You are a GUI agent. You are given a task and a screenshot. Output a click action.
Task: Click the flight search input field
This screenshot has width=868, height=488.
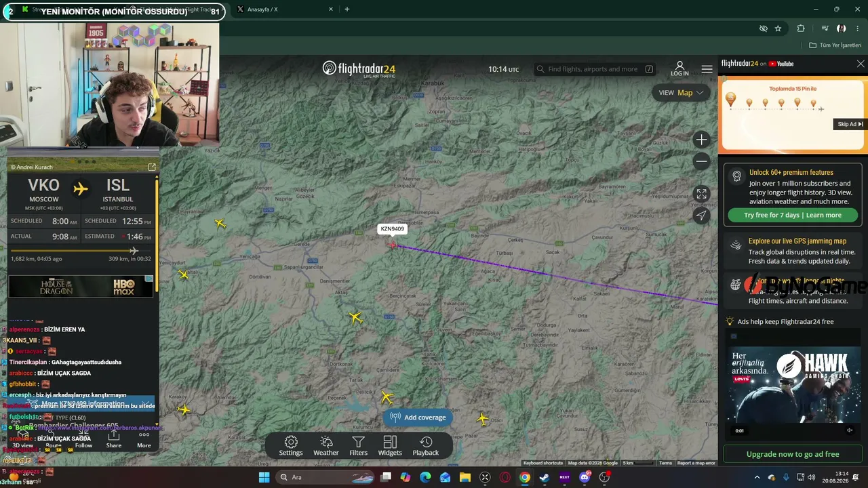(595, 69)
